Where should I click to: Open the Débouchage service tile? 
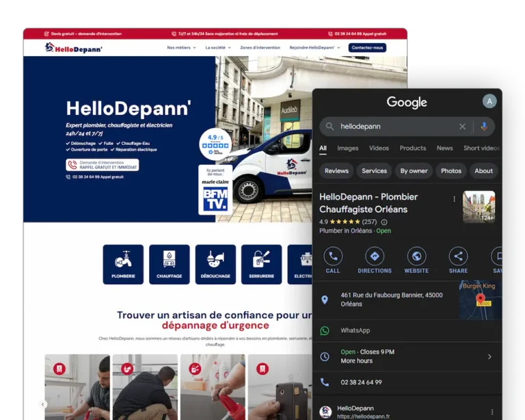(215, 264)
